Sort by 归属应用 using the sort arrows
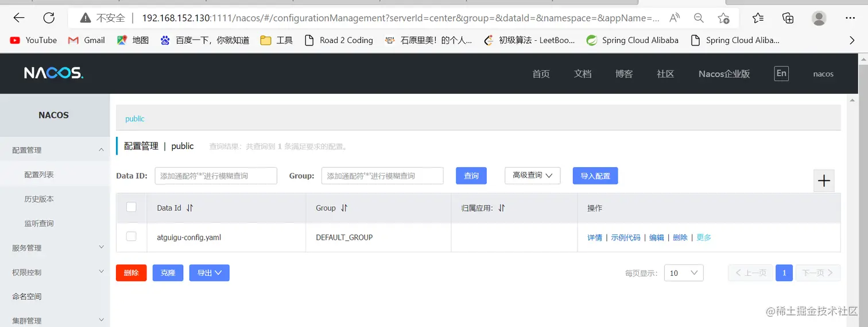The width and height of the screenshot is (868, 327). point(501,208)
